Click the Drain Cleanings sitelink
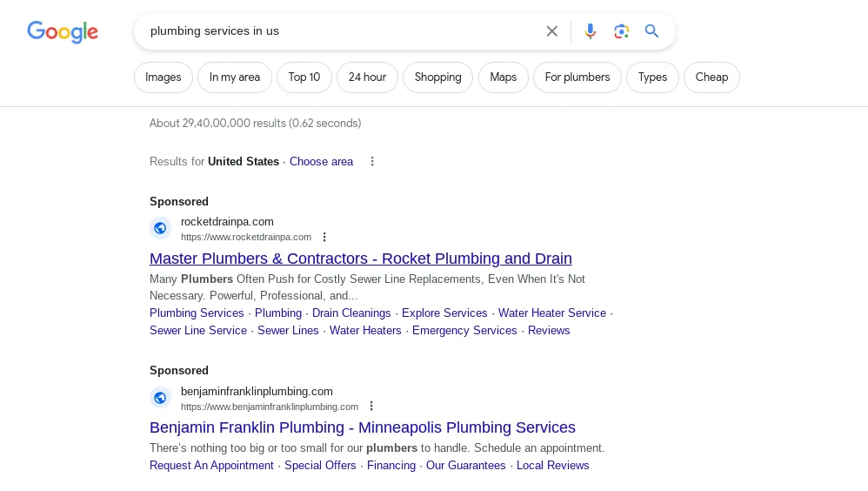Image resolution: width=868 pixels, height=491 pixels. pyautogui.click(x=351, y=313)
